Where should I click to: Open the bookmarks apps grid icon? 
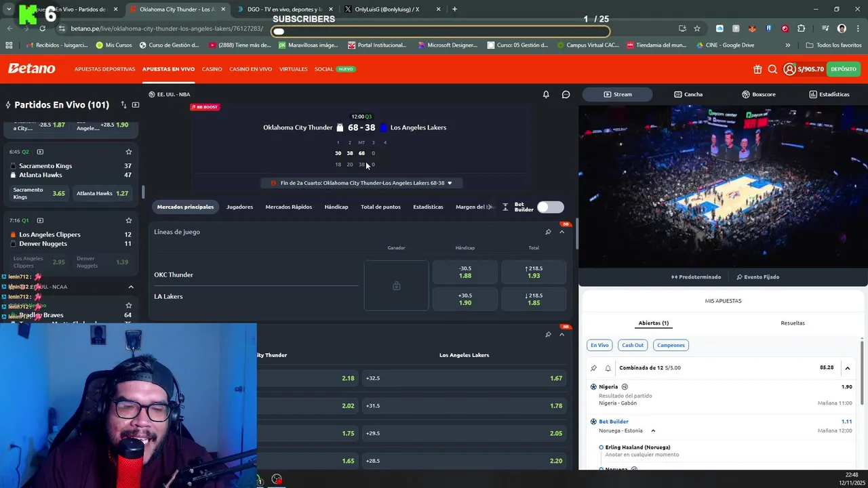[9, 45]
